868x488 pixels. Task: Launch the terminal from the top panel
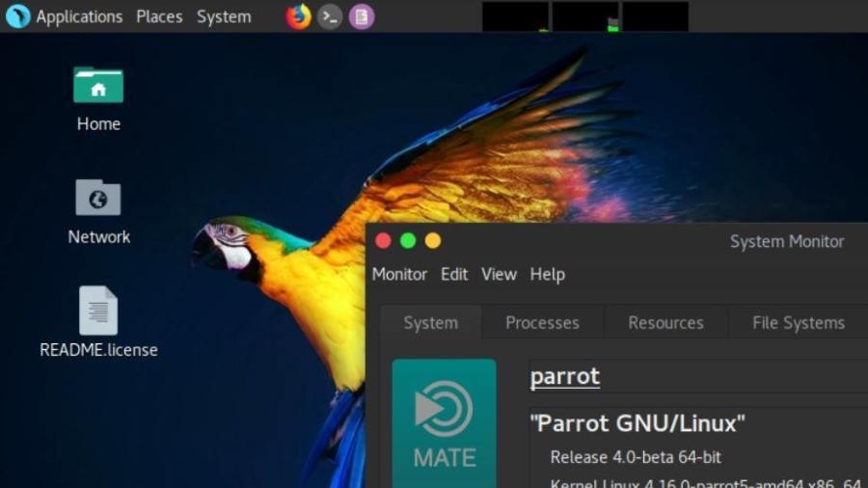pos(330,16)
